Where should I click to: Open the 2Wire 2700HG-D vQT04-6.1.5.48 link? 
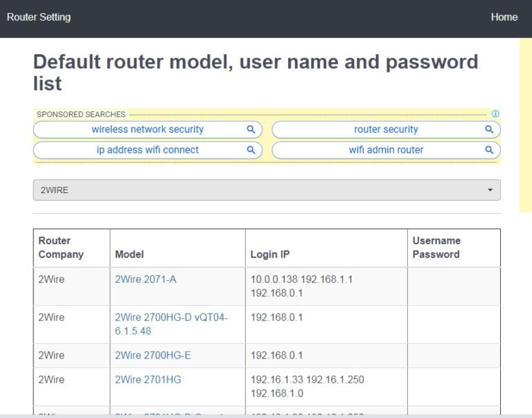click(171, 324)
